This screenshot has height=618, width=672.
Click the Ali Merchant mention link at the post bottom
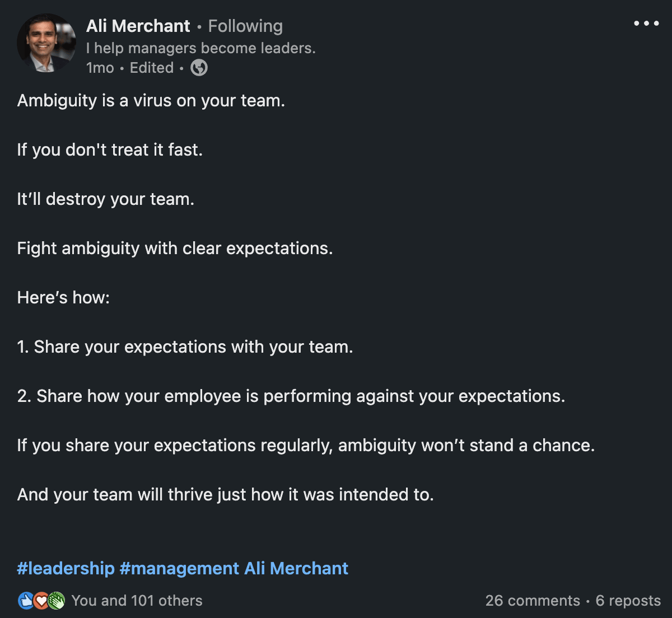(x=296, y=568)
